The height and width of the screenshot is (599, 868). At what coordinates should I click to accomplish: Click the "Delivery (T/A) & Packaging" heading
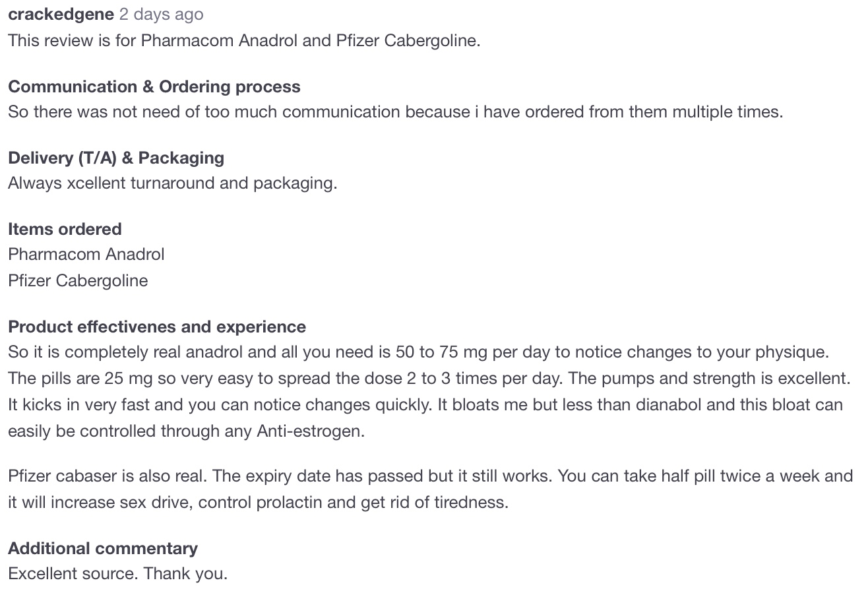pyautogui.click(x=116, y=158)
